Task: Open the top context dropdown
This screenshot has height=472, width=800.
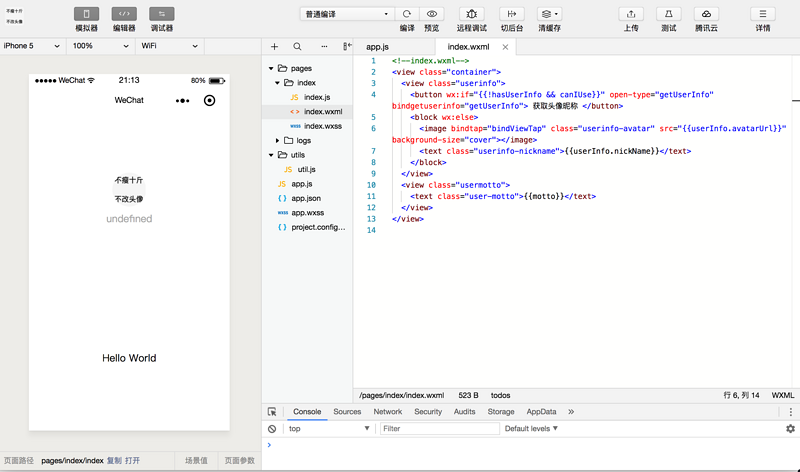Action: [329, 429]
